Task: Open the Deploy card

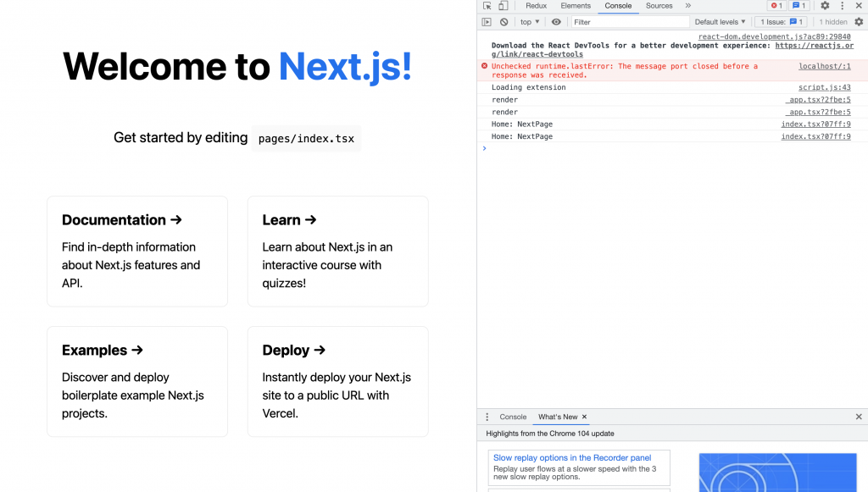Action: [x=337, y=381]
